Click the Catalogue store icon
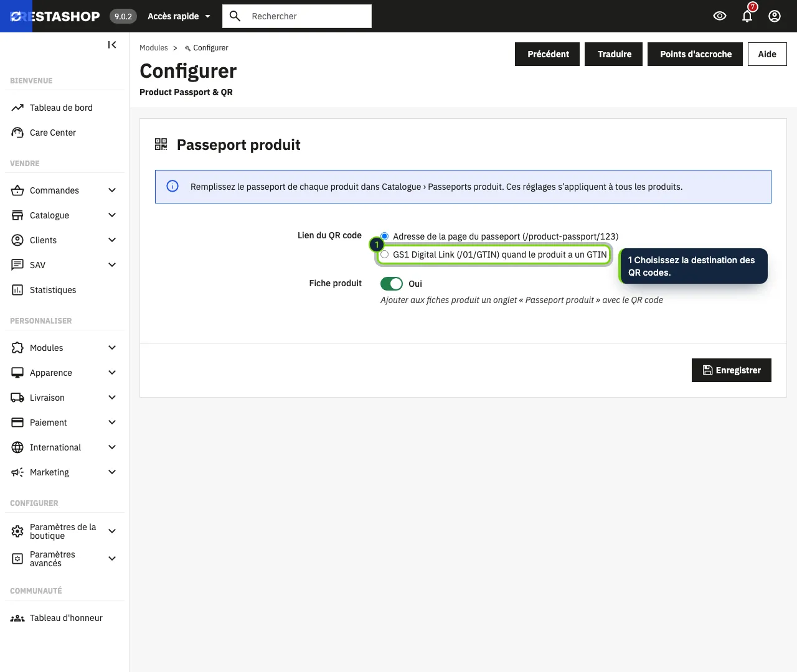Image resolution: width=797 pixels, height=672 pixels. [x=17, y=215]
